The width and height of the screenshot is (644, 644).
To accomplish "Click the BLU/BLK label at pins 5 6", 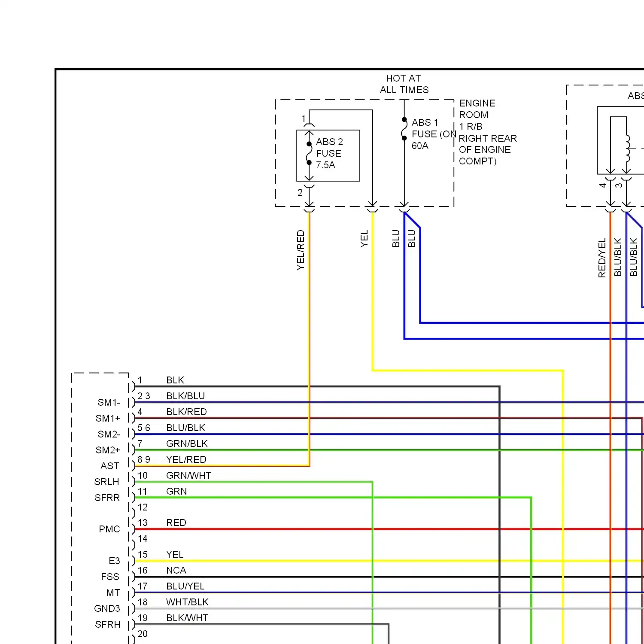I will click(185, 428).
